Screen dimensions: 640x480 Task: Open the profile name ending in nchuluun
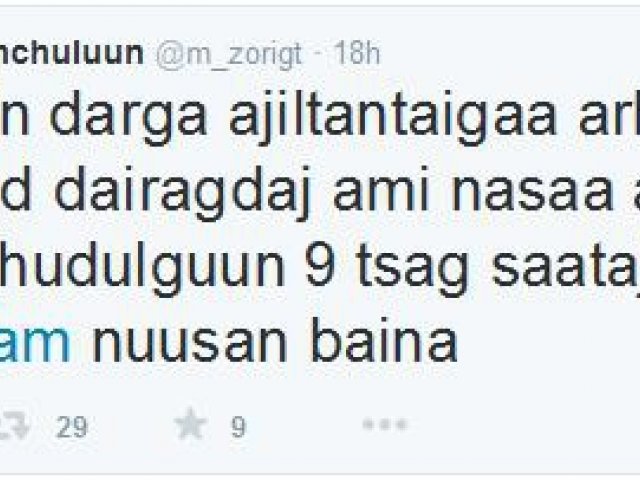[x=71, y=53]
